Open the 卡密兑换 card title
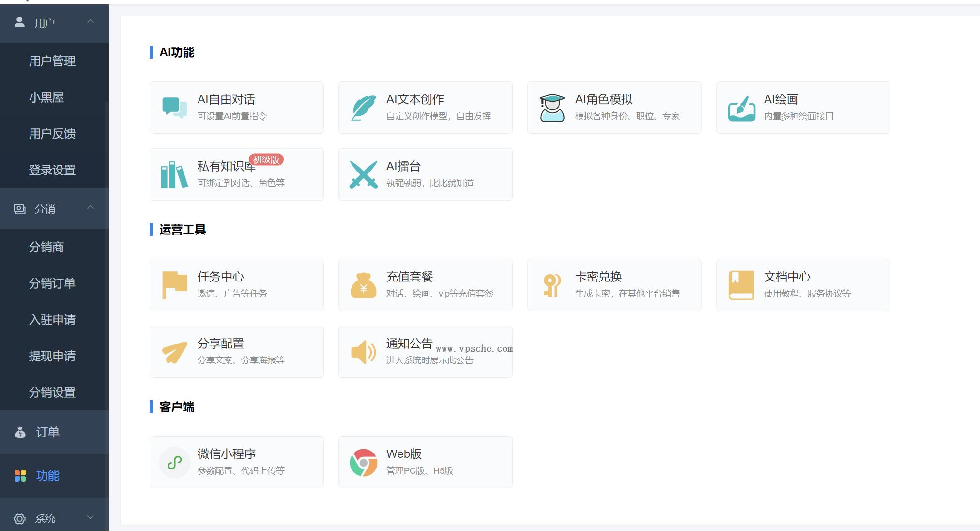The image size is (980, 531). pyautogui.click(x=598, y=277)
